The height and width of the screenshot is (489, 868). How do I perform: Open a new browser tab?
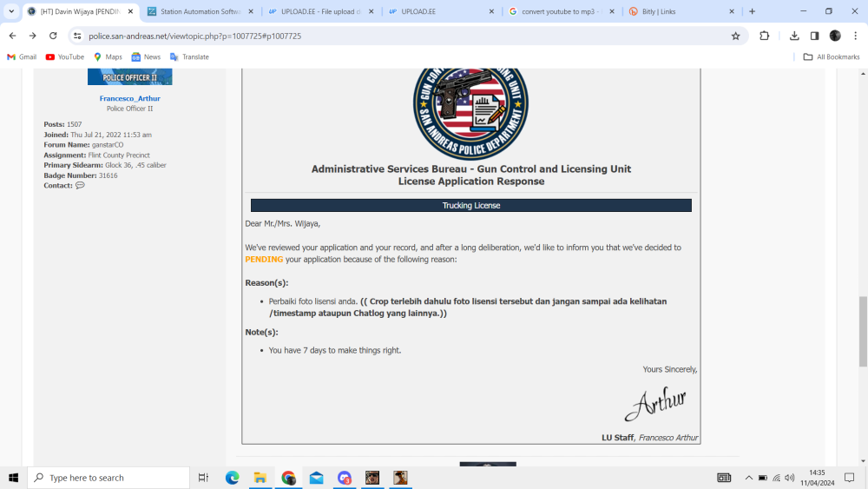coord(752,11)
